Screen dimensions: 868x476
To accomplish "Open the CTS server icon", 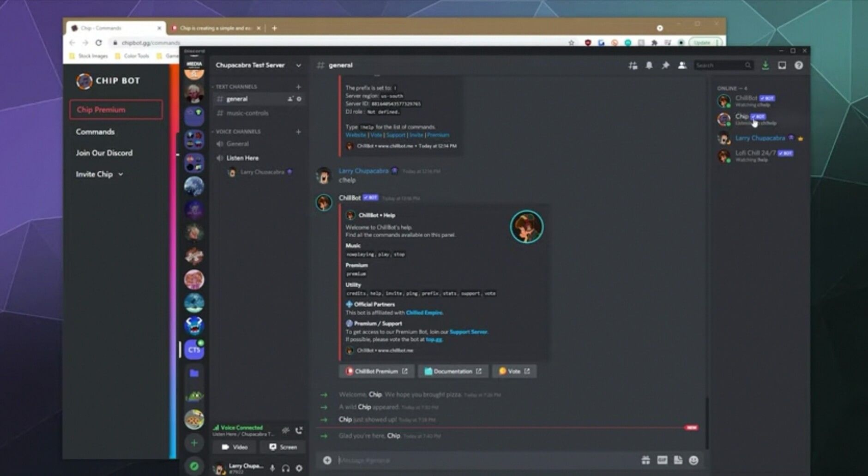I will pos(194,349).
